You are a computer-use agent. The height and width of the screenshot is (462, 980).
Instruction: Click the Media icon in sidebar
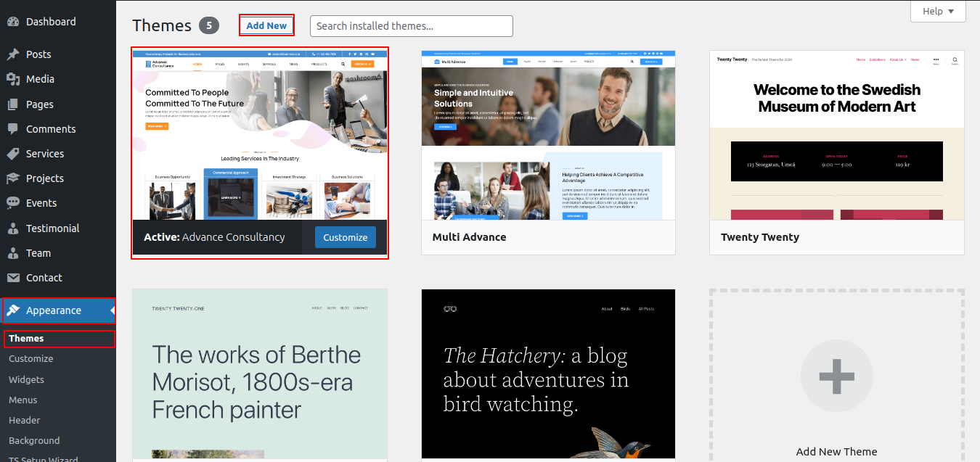pos(13,79)
